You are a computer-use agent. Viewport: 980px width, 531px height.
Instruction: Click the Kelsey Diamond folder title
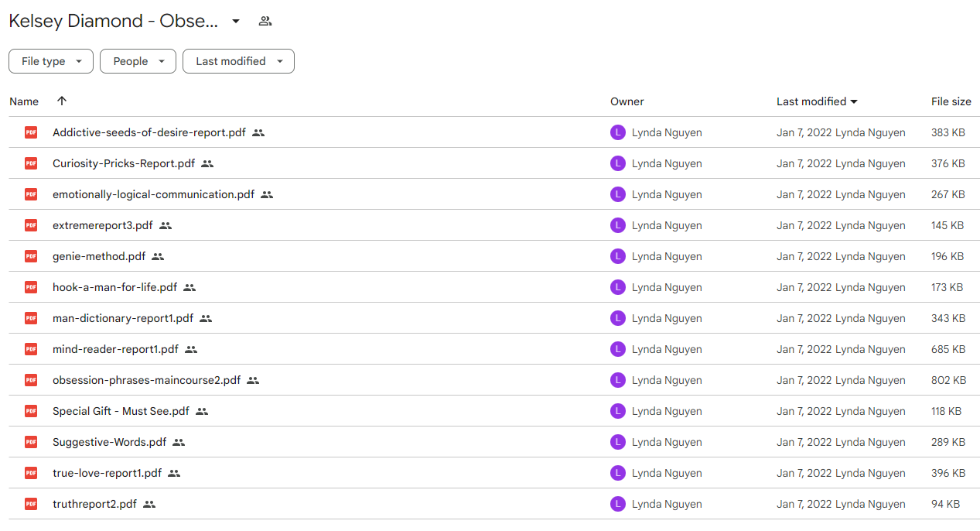(114, 21)
